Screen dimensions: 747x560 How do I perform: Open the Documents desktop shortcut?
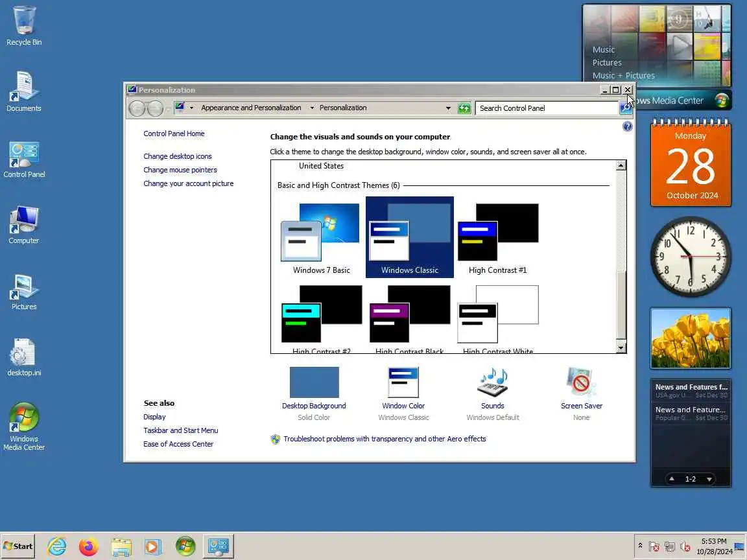click(x=24, y=92)
